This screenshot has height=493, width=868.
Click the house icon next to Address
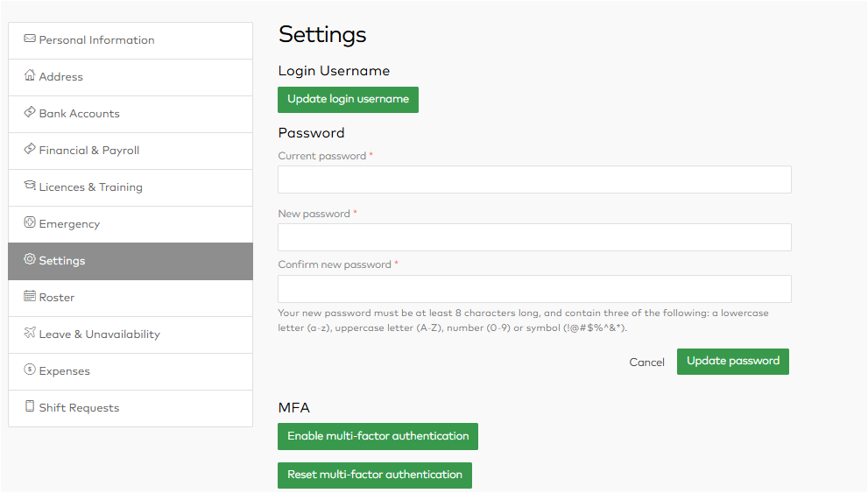[x=30, y=75]
